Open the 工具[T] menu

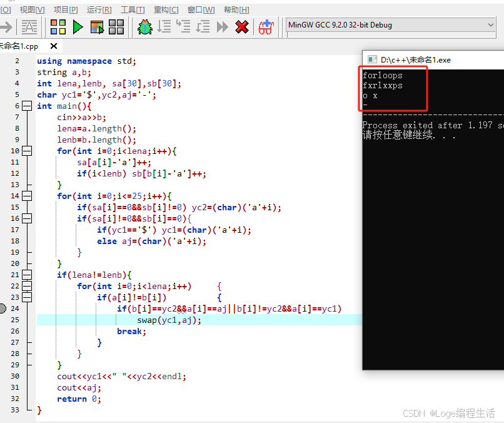point(133,10)
